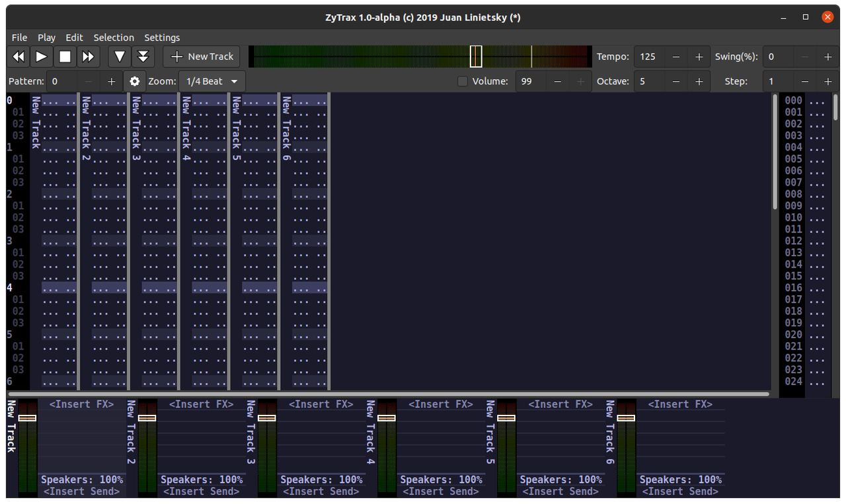Click the Octave value field showing 5

649,81
